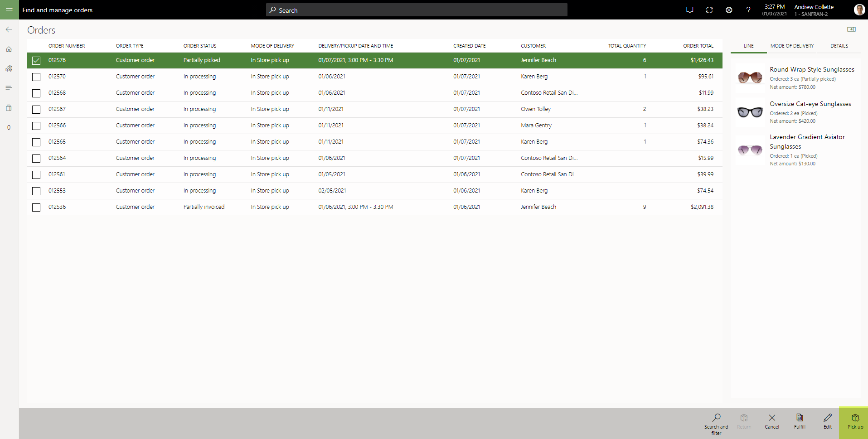
Task: Open Andrew Collette's profile picture
Action: [x=860, y=9]
